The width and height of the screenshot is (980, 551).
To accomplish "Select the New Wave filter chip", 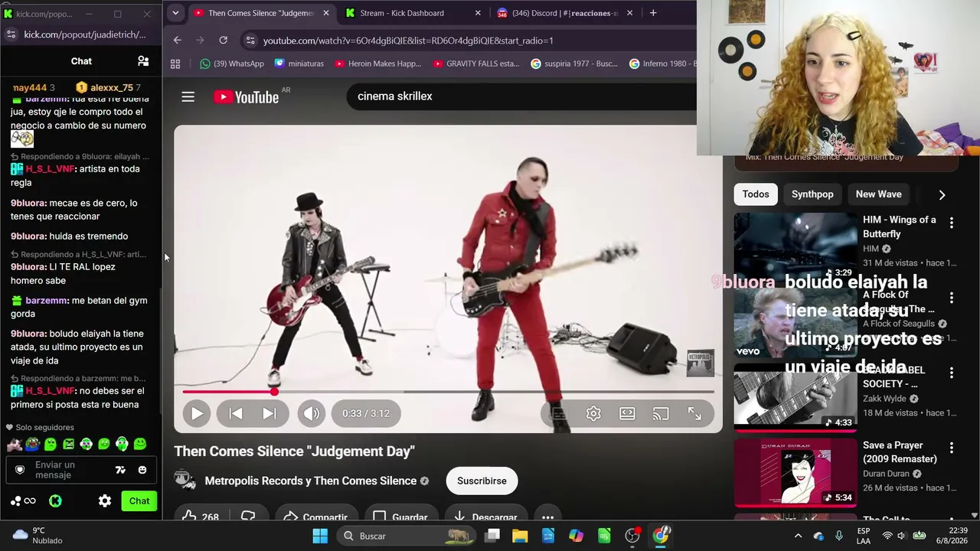I will pos(878,194).
